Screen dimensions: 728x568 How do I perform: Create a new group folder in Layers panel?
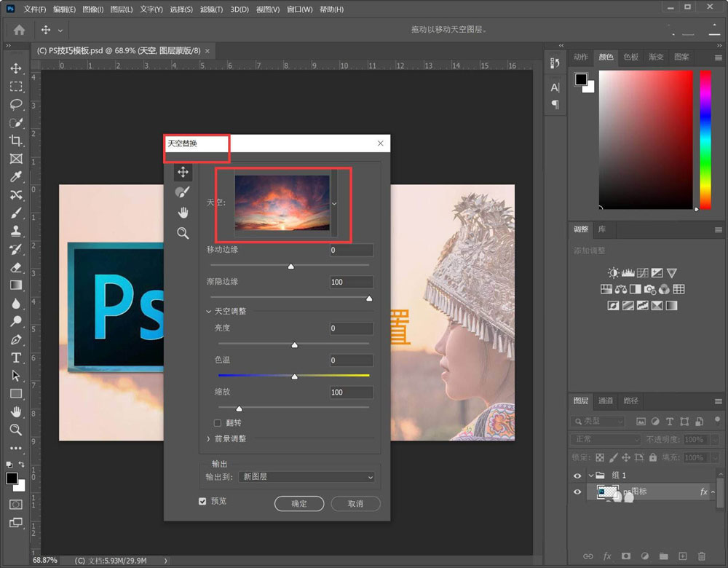pos(663,556)
